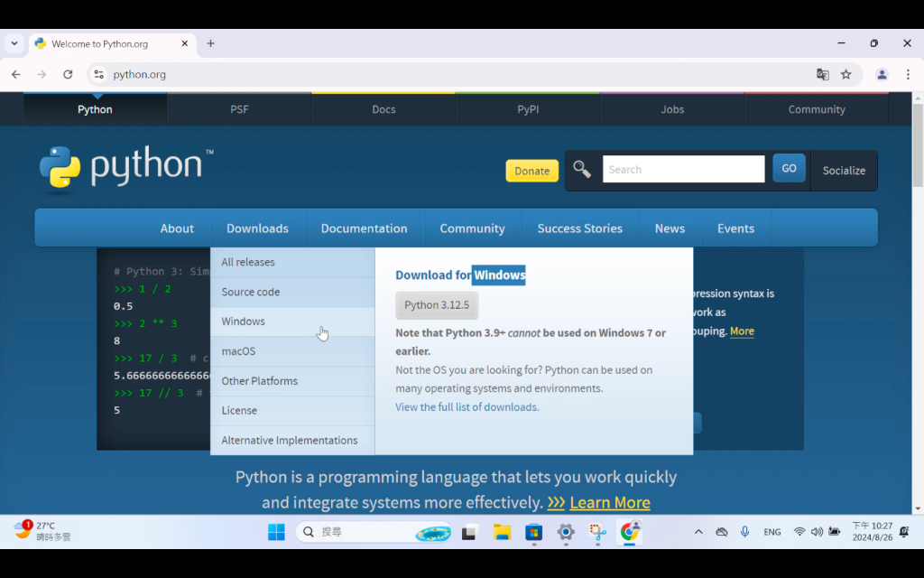Image resolution: width=924 pixels, height=578 pixels.
Task: Click the Windows taskbar search box
Action: [x=374, y=532]
